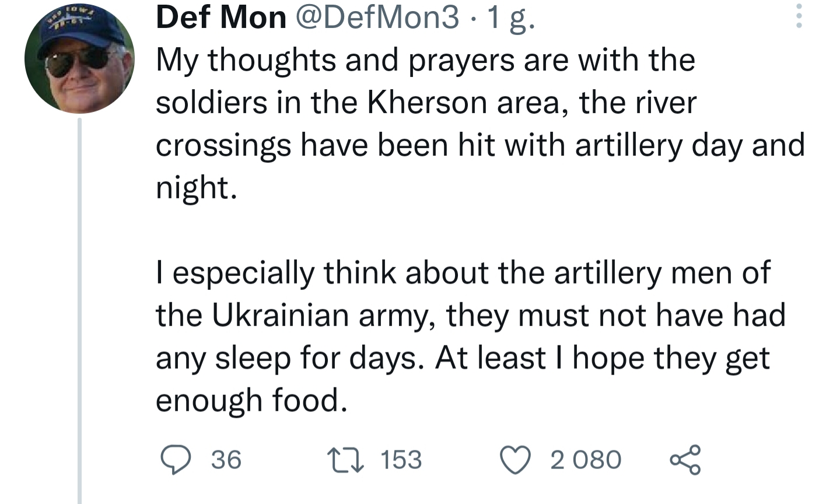Show the 153 retweets count

tap(401, 460)
